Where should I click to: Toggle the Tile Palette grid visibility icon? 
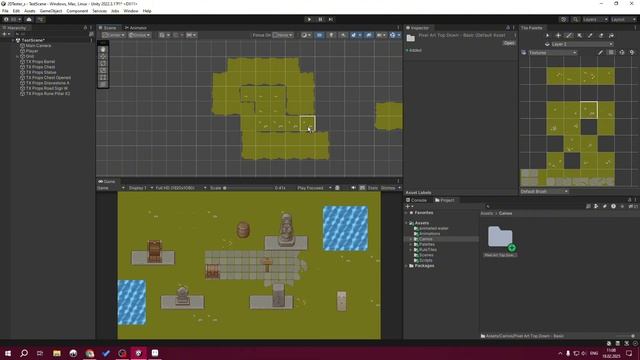pos(611,53)
